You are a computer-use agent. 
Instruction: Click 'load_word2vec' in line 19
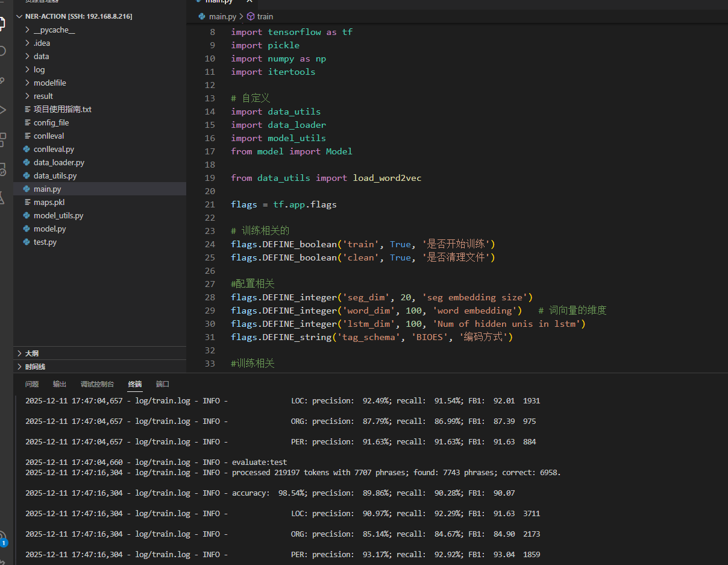point(388,178)
